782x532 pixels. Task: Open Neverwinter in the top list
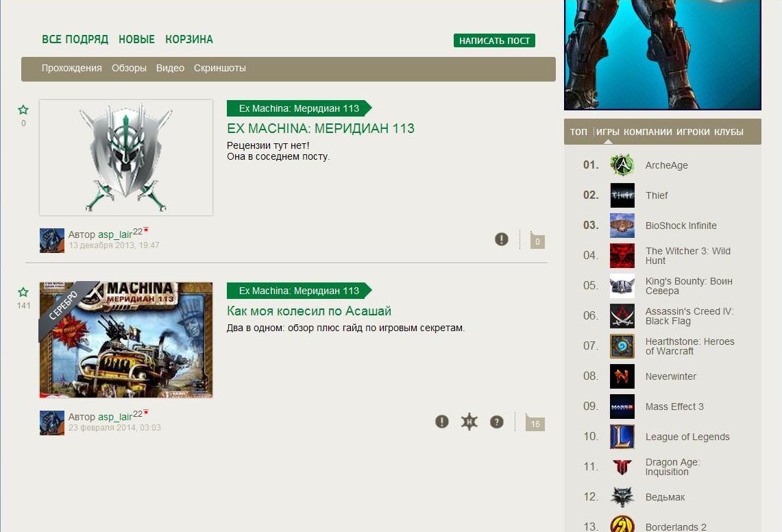[670, 377]
